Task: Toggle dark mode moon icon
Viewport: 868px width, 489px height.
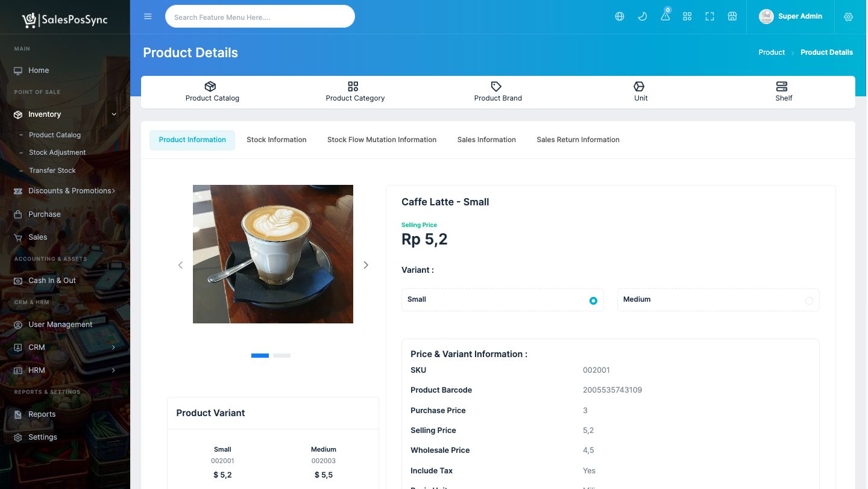Action: (643, 17)
